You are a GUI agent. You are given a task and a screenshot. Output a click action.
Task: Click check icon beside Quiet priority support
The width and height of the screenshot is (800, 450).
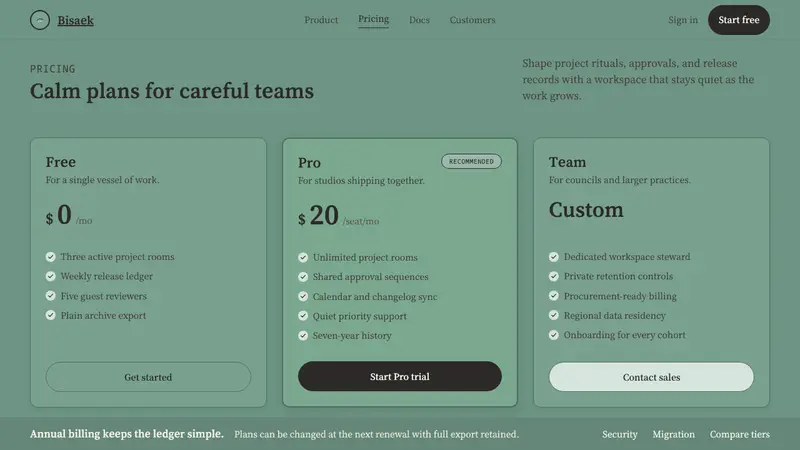coord(303,316)
